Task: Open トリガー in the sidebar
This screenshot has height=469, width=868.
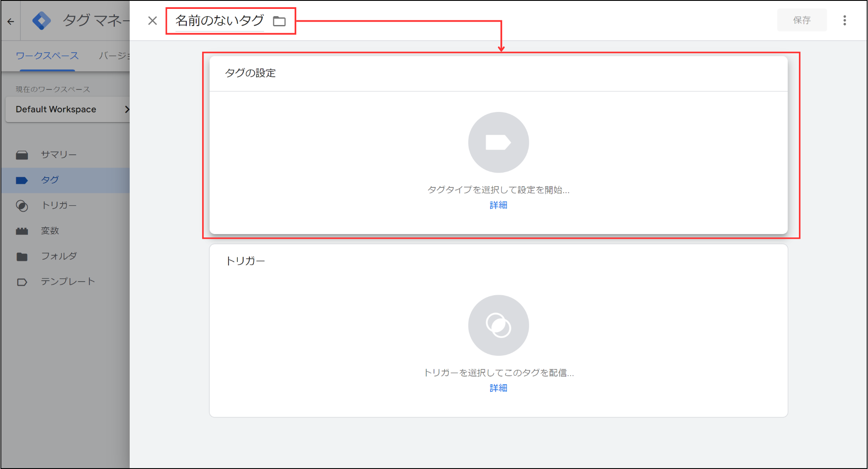Action: coord(65,206)
